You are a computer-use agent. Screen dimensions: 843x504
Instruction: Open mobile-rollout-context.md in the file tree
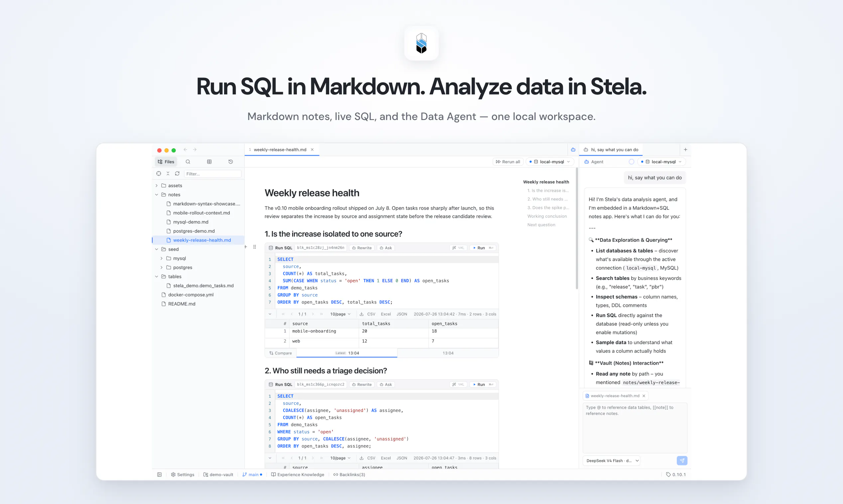click(x=201, y=212)
